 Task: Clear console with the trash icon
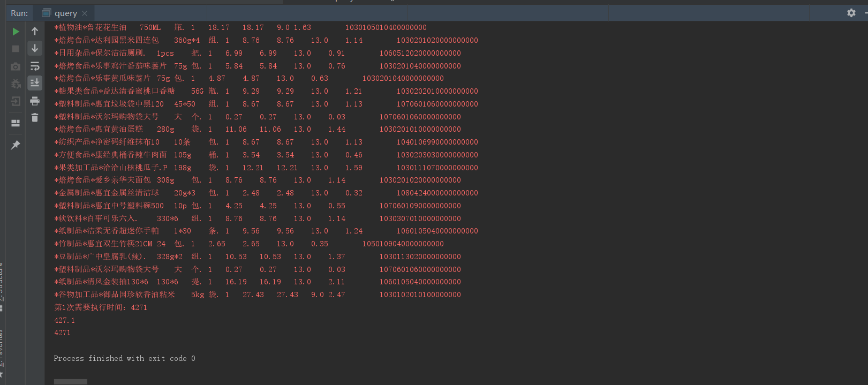(x=35, y=118)
